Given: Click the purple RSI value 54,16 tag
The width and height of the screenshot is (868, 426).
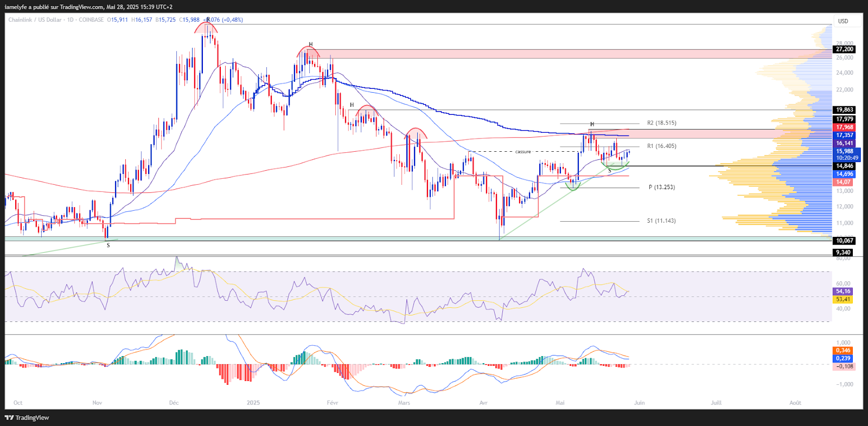Looking at the screenshot, I should [x=843, y=292].
